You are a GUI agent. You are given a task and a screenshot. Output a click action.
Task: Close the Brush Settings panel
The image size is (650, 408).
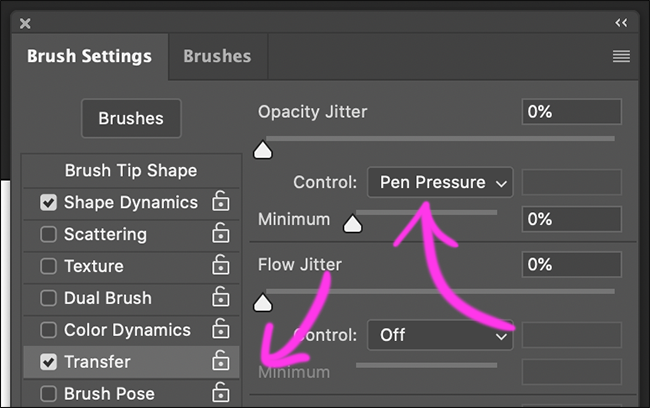pos(25,22)
